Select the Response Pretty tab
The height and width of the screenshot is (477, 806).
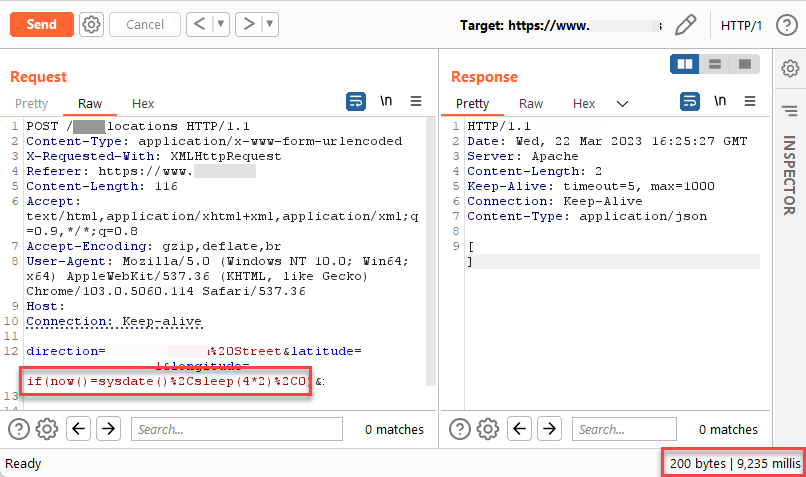pyautogui.click(x=472, y=104)
